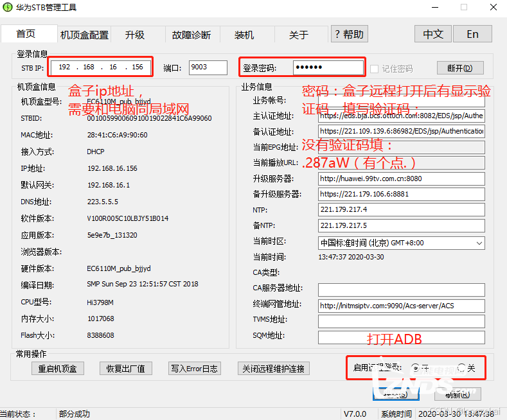Image resolution: width=507 pixels, height=420 pixels.
Task: Select the 关 radio for 启用远程登录
Action: tap(461, 368)
